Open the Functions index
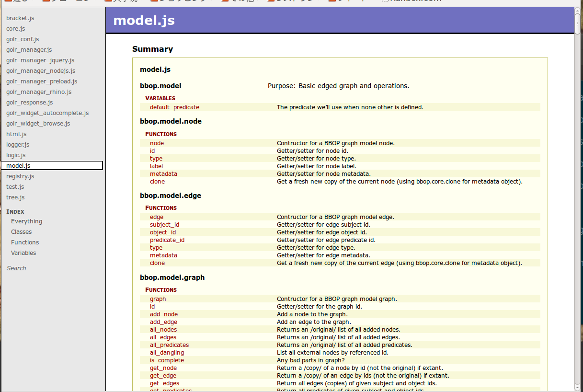Image resolution: width=583 pixels, height=392 pixels. point(25,242)
